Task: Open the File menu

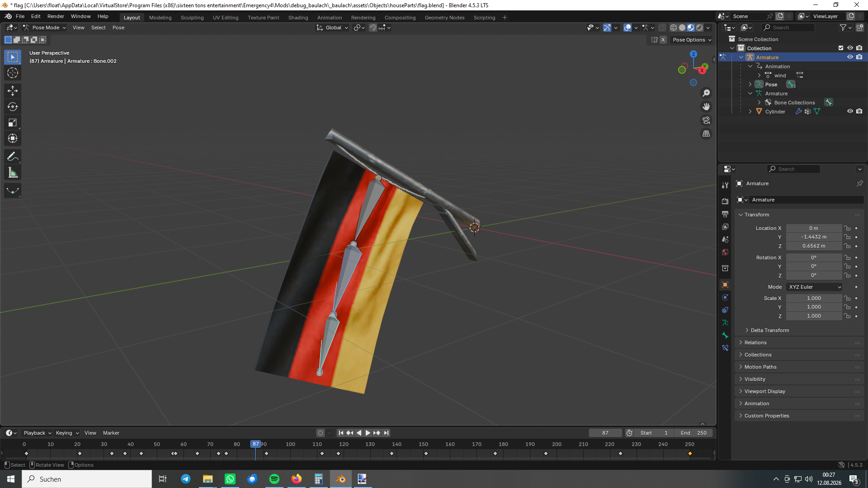Action: tap(20, 16)
